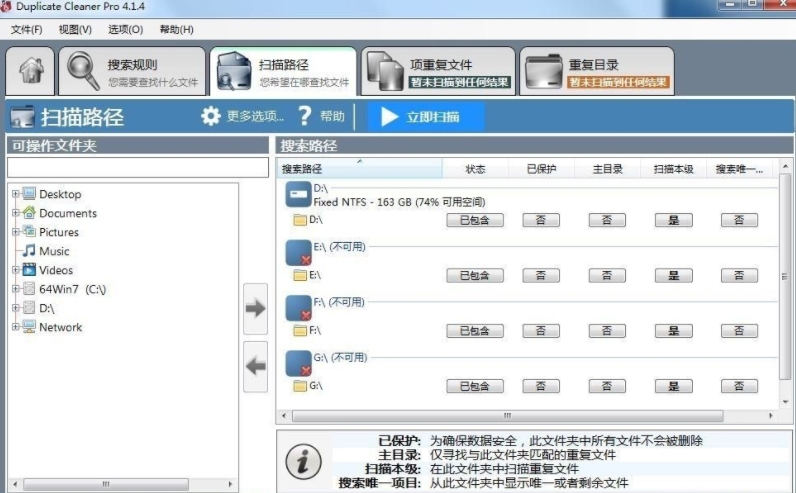Expand the Pictures tree node
The width and height of the screenshot is (796, 493).
coord(15,232)
